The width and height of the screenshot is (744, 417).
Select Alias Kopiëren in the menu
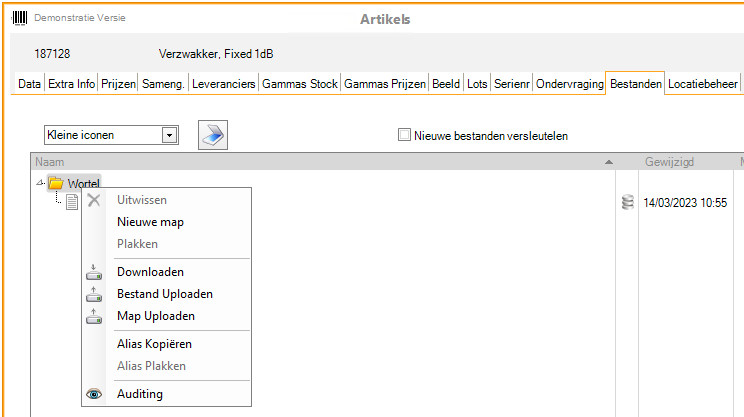coord(154,344)
